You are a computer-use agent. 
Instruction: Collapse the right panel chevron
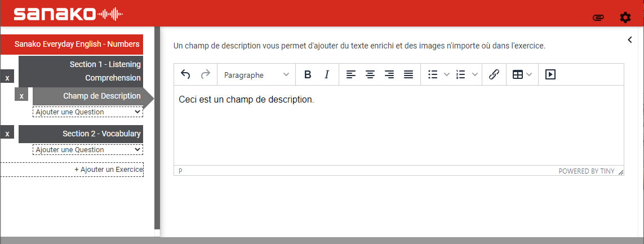630,39
